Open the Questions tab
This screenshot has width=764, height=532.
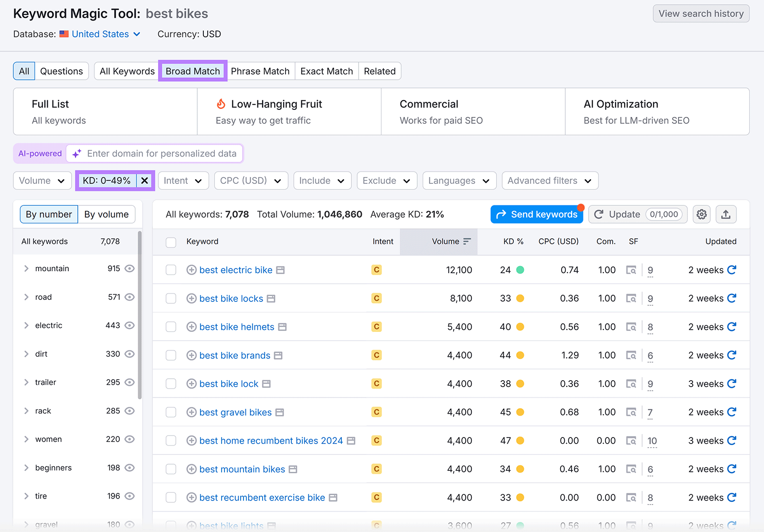62,71
